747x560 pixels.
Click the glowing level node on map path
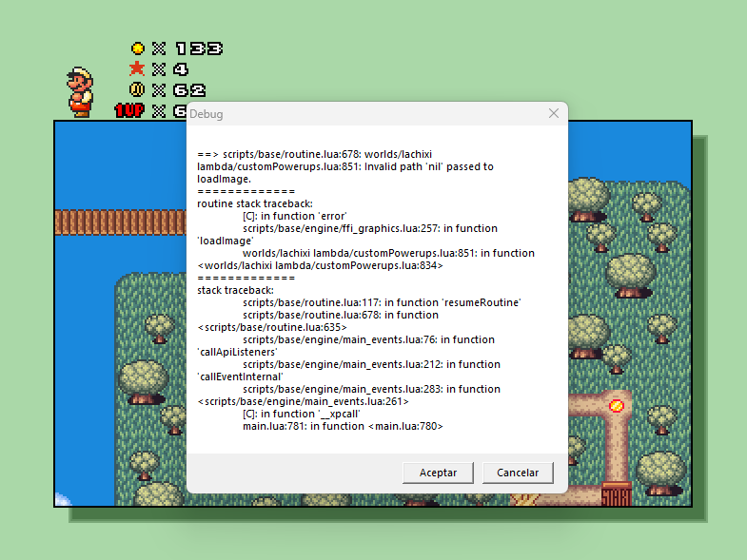[617, 405]
